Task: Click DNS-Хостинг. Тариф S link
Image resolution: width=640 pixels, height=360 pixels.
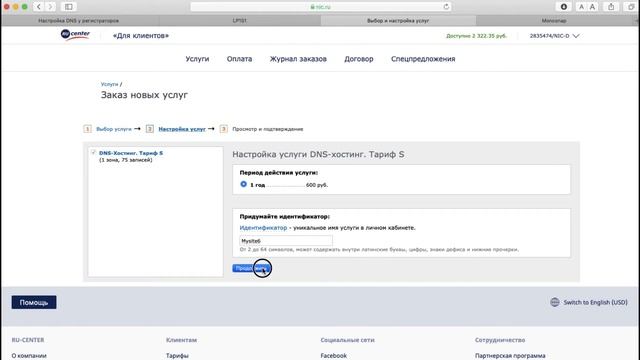Action: coord(131,153)
